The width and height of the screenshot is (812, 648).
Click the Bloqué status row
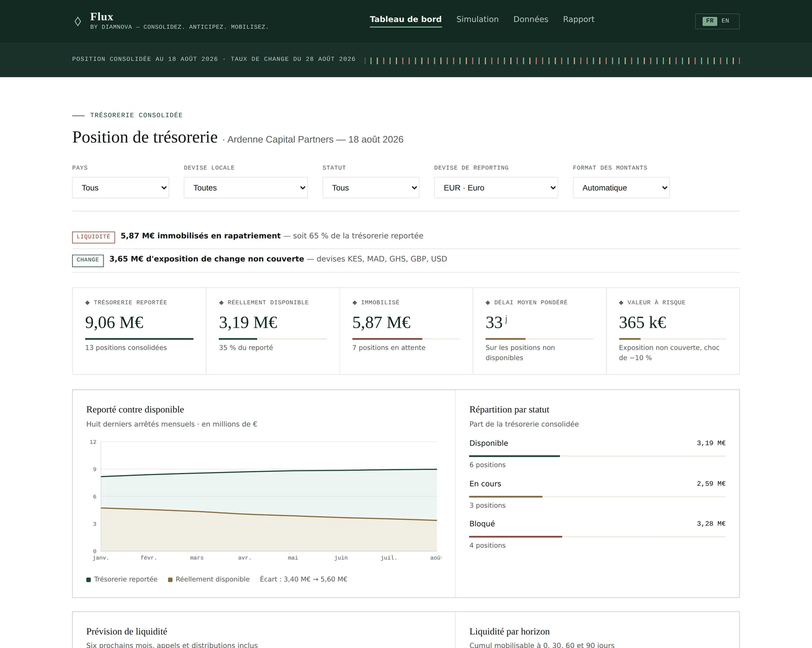click(597, 534)
